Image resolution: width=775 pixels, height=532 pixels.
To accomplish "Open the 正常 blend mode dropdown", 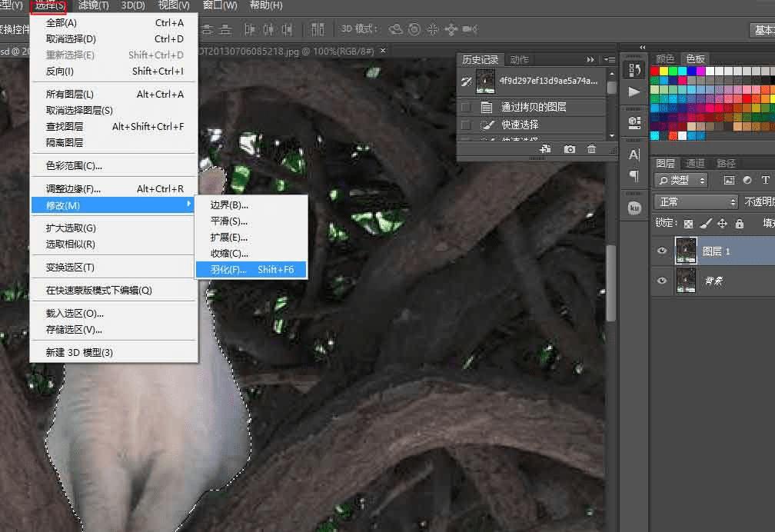I will click(x=696, y=201).
